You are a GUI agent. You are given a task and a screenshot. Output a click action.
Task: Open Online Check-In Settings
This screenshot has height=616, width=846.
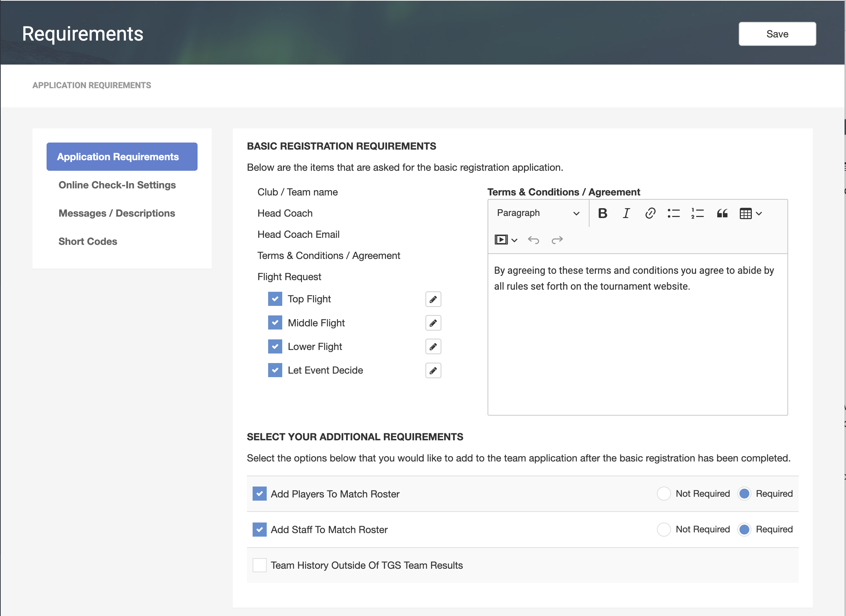pos(117,185)
